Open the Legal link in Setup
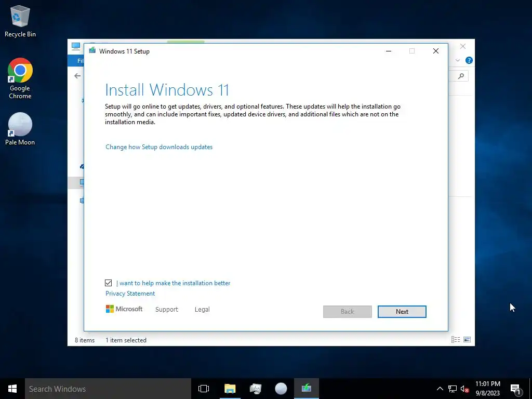Screen dimensions: 532x399 point(202,310)
